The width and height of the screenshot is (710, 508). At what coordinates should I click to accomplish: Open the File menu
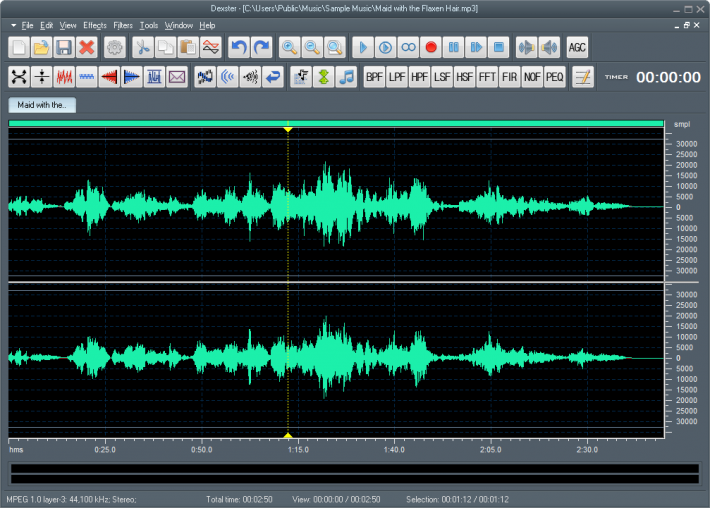point(27,25)
